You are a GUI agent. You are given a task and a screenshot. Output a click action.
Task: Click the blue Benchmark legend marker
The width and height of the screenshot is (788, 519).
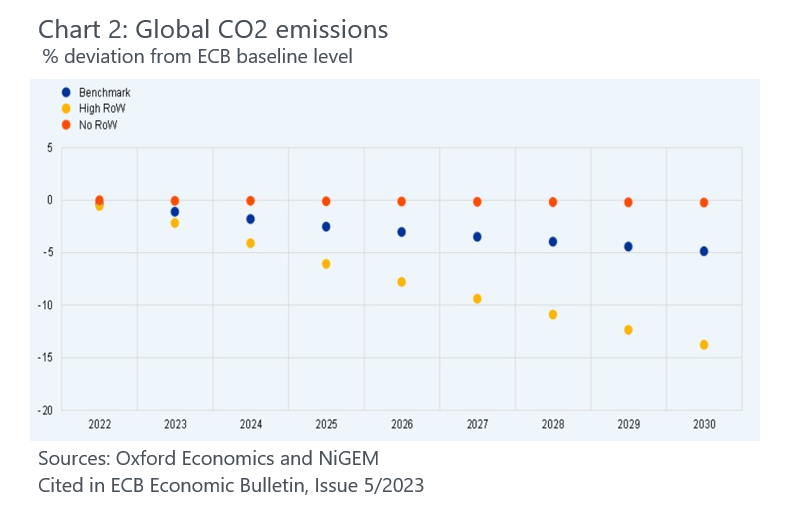[66, 92]
